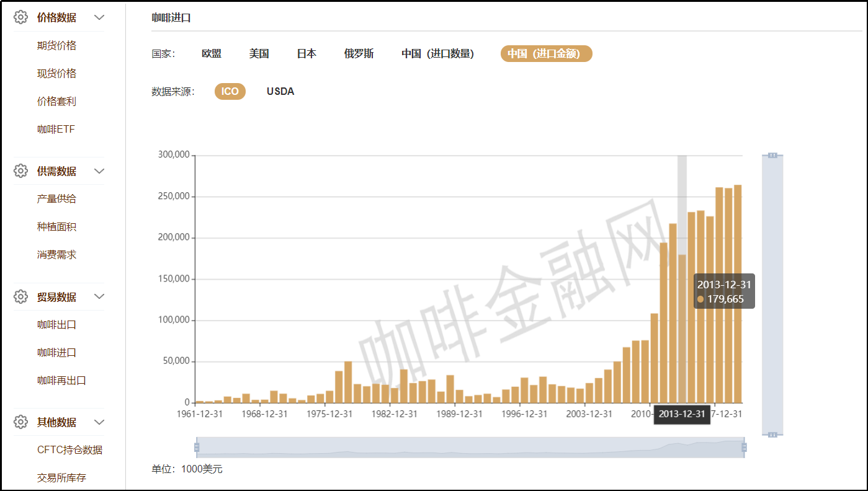Click the 150,000 y-axis label

point(174,279)
